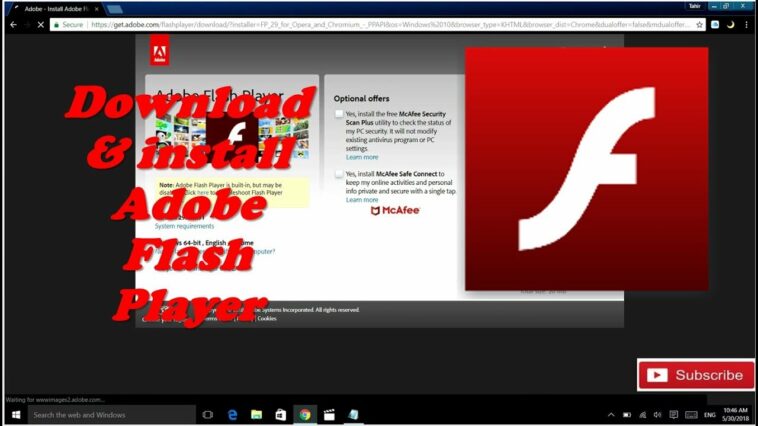Open network settings from the tray icon
758x426 pixels.
(x=642, y=415)
